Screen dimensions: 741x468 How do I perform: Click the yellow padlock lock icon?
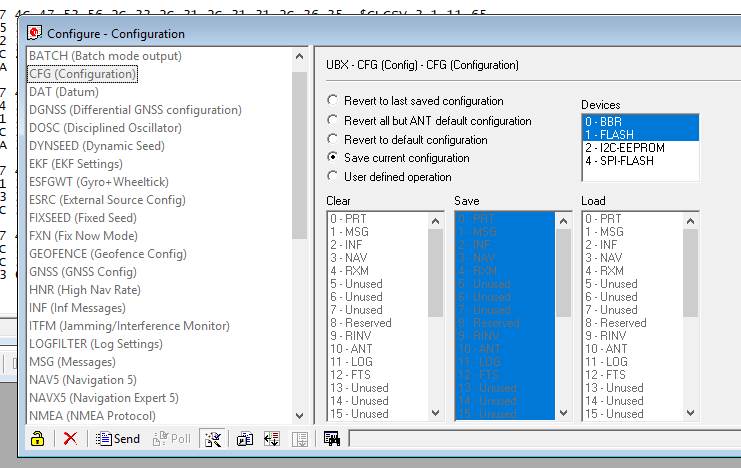[x=37, y=438]
